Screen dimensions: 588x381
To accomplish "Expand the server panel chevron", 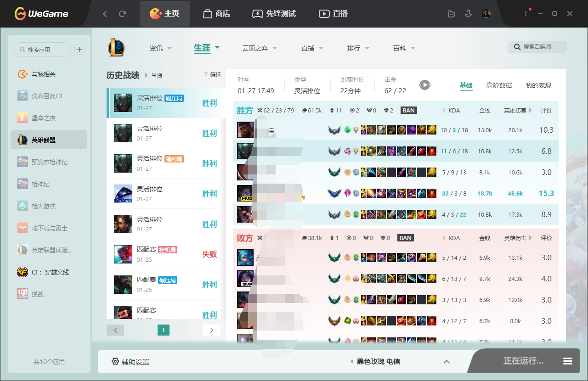I will coord(447,362).
